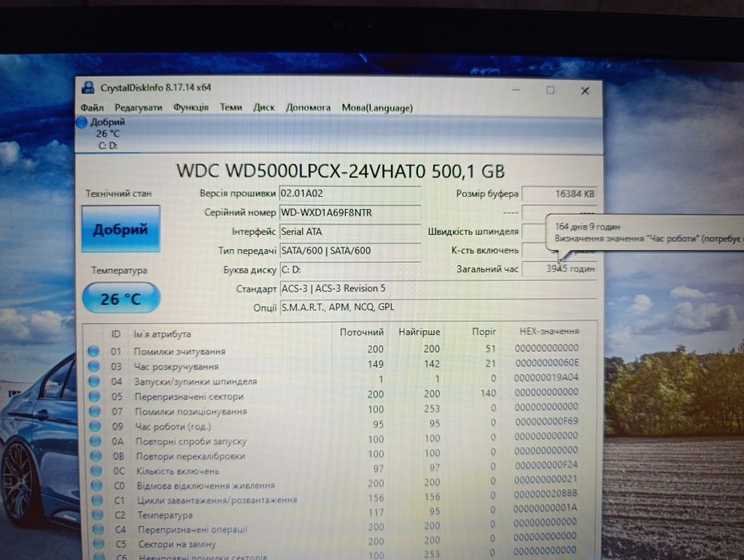Select the Цикли завантаження/розвантаження attribute name

pos(217,500)
